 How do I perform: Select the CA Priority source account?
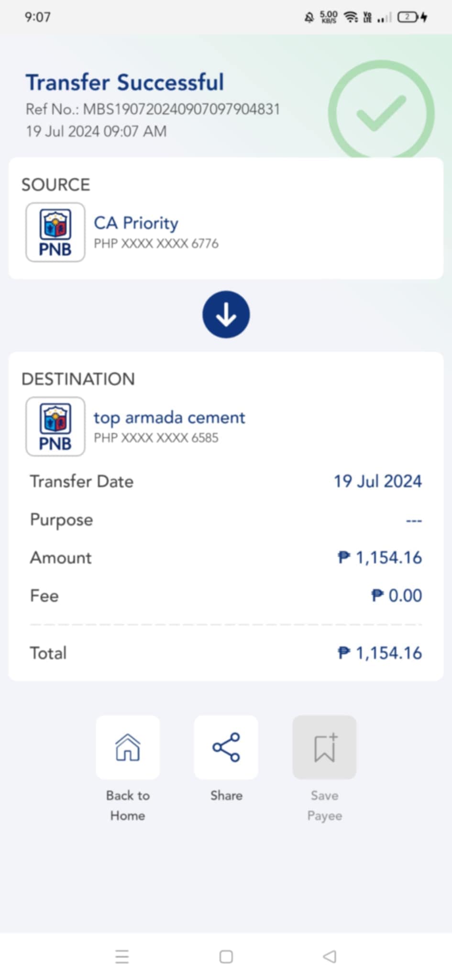(136, 223)
